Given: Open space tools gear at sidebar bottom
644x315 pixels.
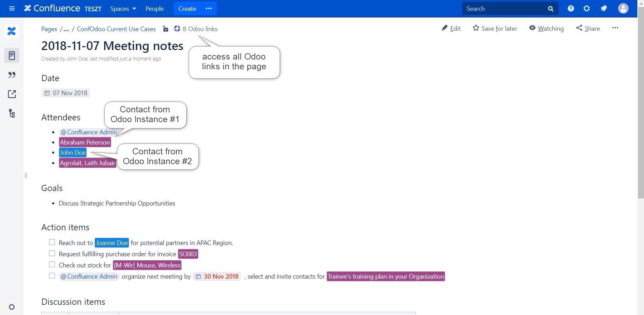Looking at the screenshot, I should 12,307.
